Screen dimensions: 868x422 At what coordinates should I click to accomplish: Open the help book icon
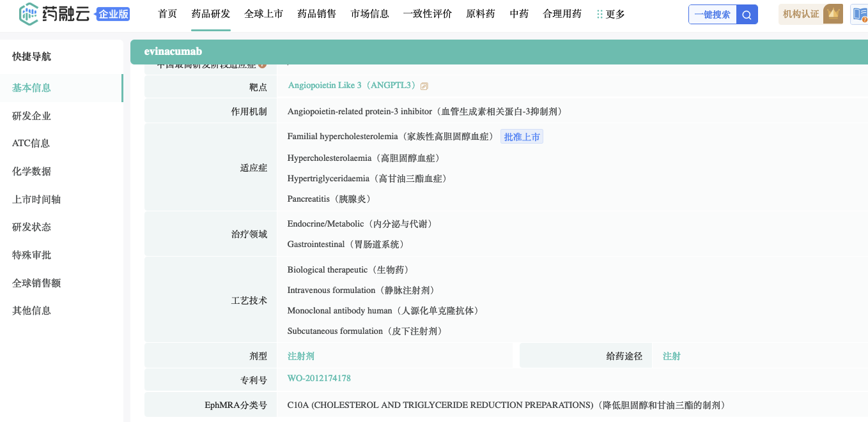[x=860, y=14]
